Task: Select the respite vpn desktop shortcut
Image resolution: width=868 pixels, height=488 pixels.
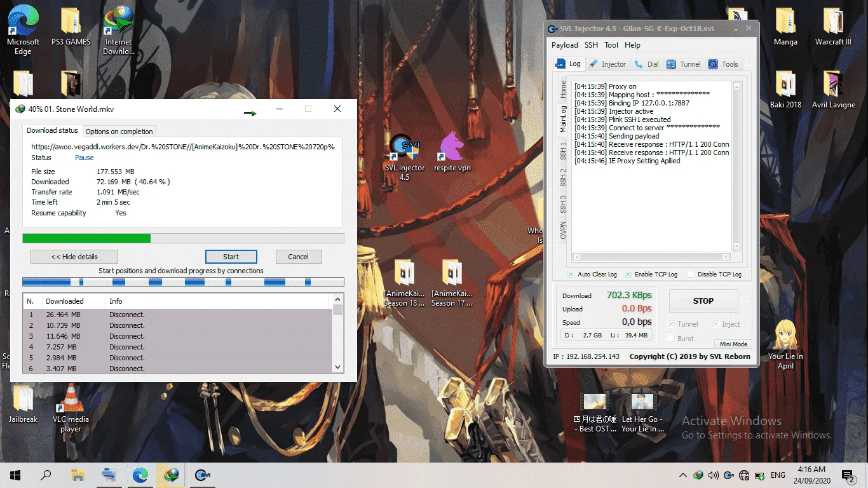Action: pos(452,152)
